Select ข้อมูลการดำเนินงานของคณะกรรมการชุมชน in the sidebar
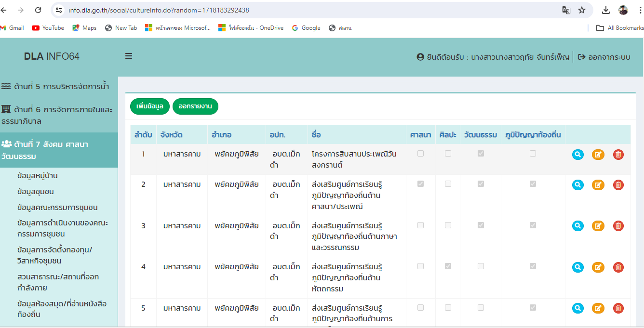Screen dimensions: 644x328 [63, 229]
